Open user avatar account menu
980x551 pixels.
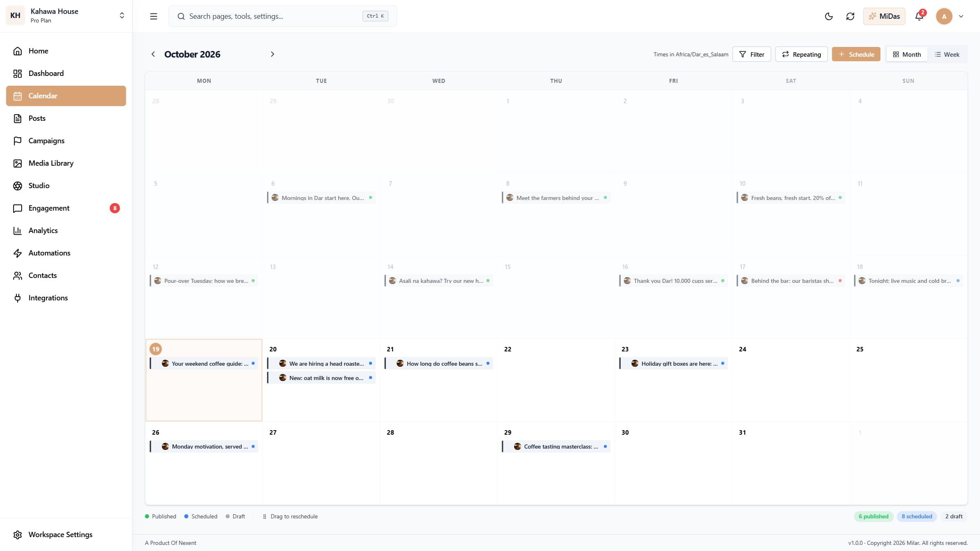pos(950,16)
